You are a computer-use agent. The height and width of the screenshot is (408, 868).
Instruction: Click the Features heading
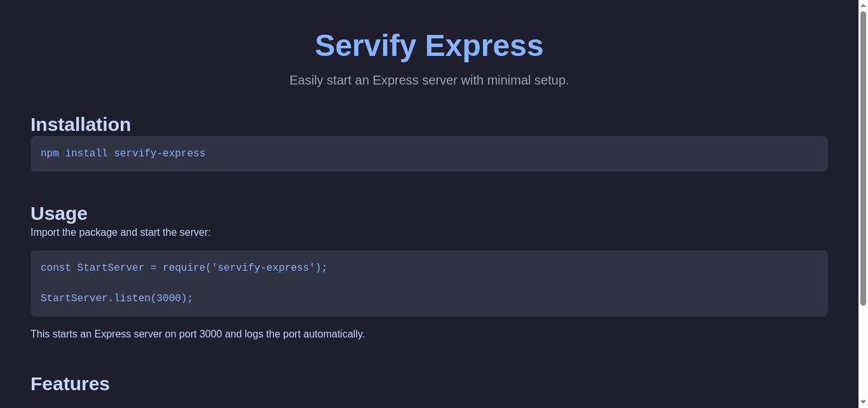pos(70,384)
